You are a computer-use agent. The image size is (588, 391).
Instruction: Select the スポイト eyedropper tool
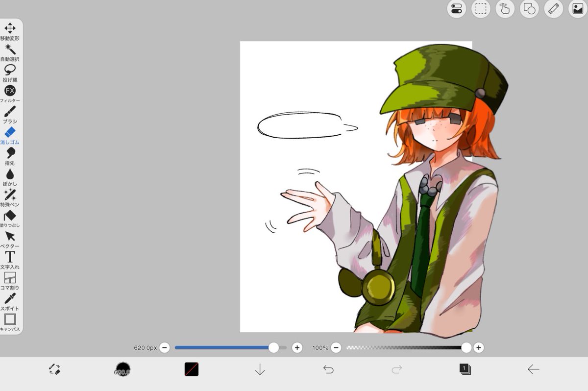tap(10, 301)
